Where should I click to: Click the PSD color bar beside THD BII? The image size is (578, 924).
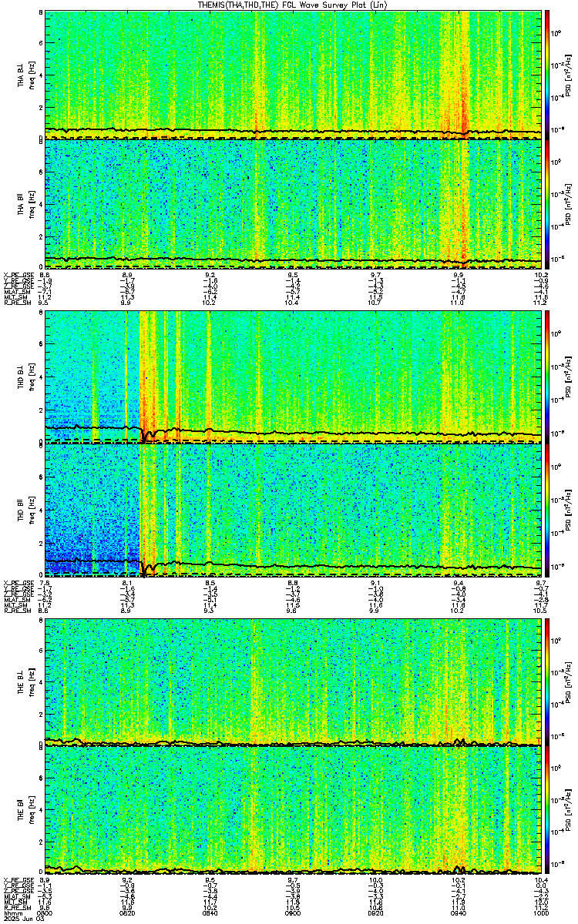[547, 509]
